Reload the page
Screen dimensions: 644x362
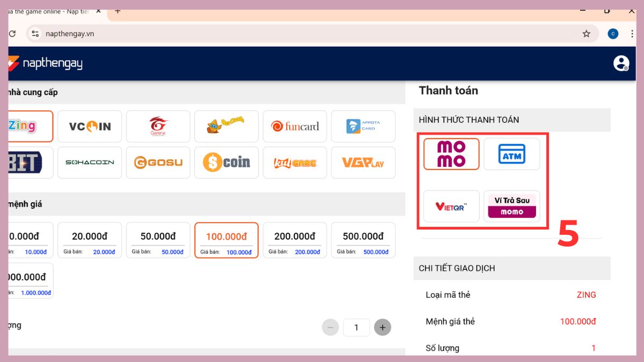point(12,34)
